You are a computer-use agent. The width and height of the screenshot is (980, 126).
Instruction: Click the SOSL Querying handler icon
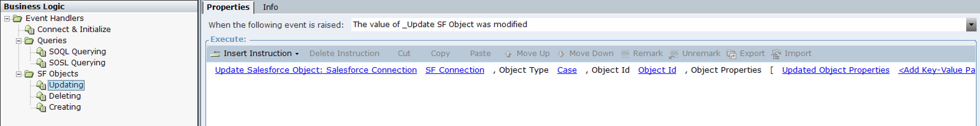click(41, 63)
